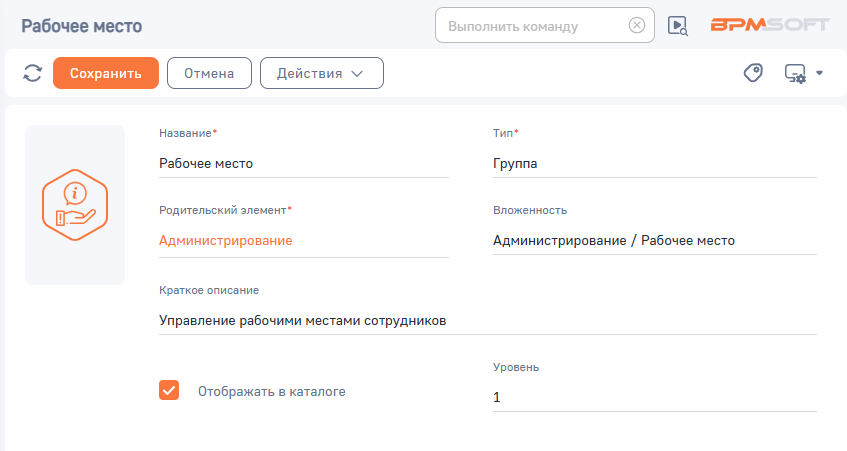Clear the command field with X icon

(637, 25)
